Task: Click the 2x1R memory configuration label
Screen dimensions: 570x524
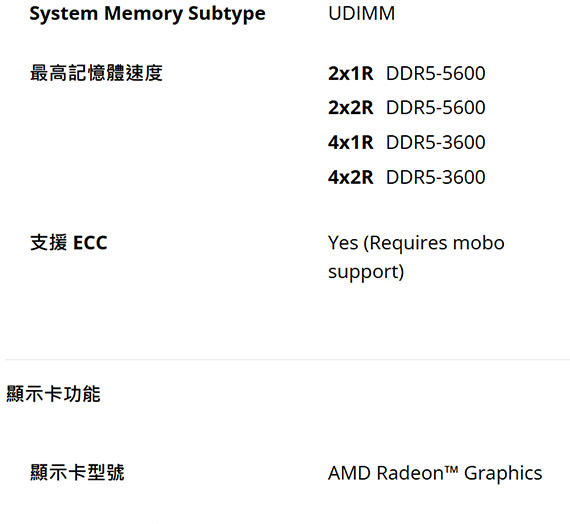Action: pyautogui.click(x=350, y=73)
